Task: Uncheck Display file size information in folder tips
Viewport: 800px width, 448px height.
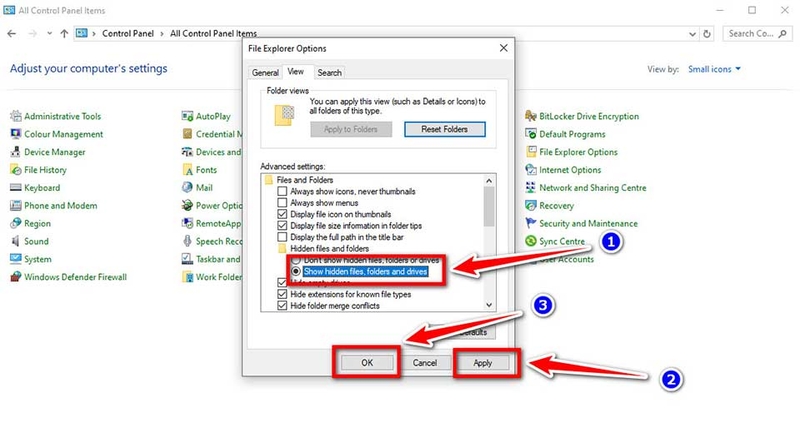Action: 282,226
